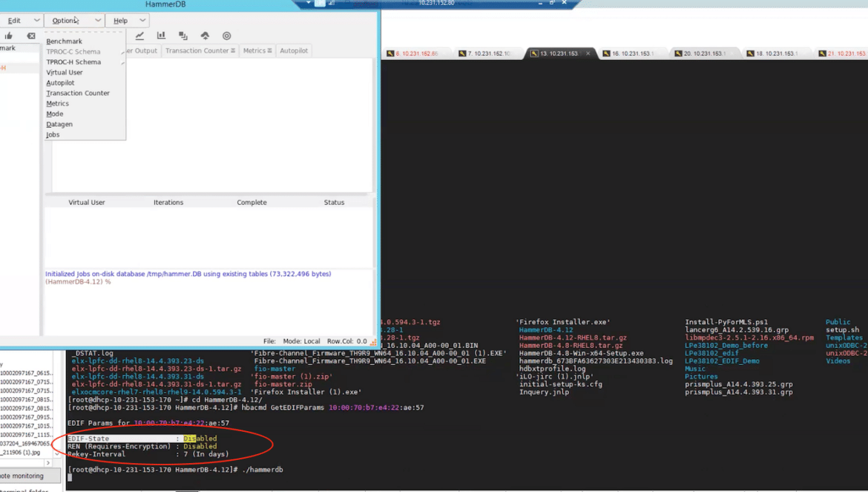Click the session icon on tab 18. 10.231.153
This screenshot has height=492, width=868.
coord(750,53)
